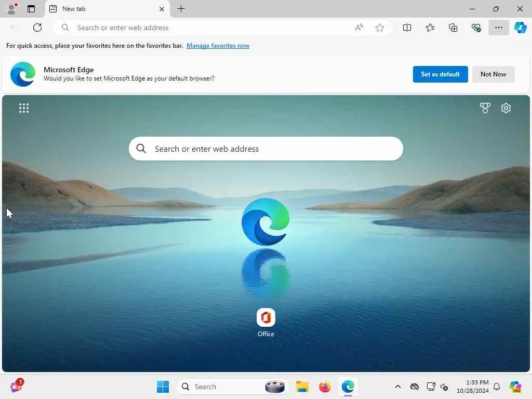Open Split screen icon
532x399 pixels.
pyautogui.click(x=407, y=28)
